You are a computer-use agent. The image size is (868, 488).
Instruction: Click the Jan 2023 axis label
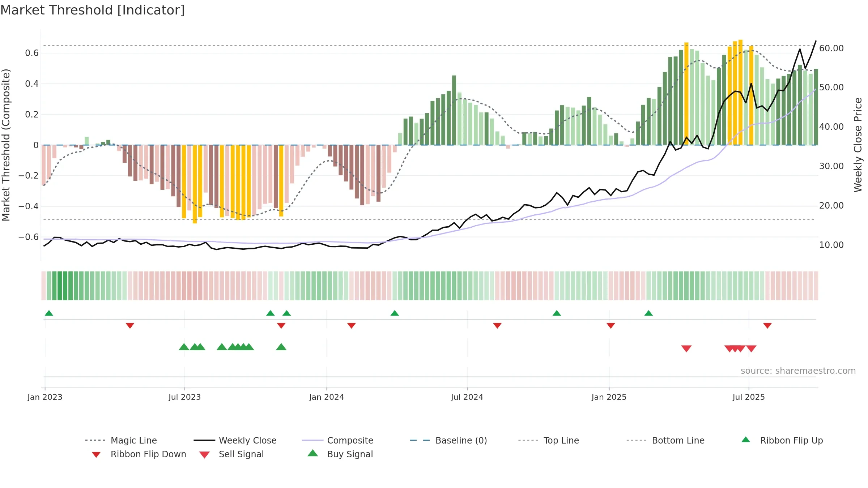click(45, 397)
